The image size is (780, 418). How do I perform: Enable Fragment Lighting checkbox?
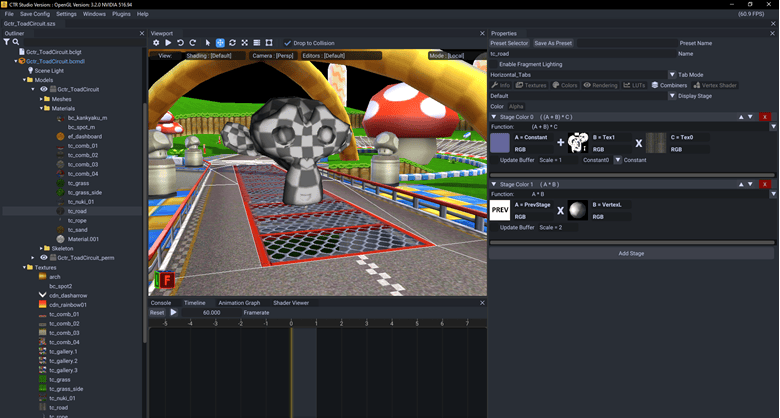[x=493, y=64]
